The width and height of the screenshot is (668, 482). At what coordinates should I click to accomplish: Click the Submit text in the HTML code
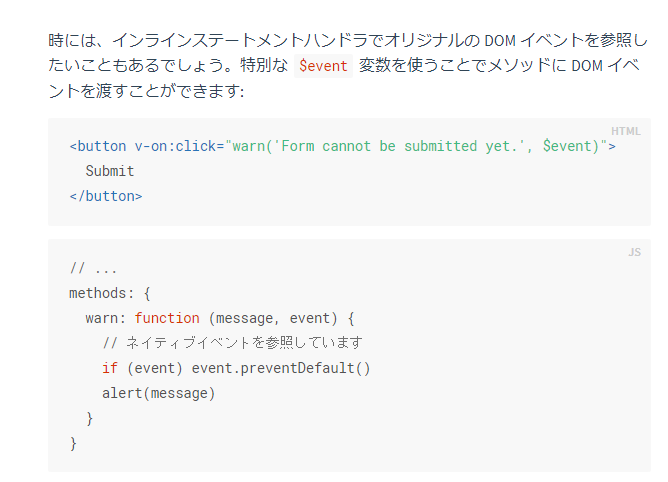click(x=110, y=171)
